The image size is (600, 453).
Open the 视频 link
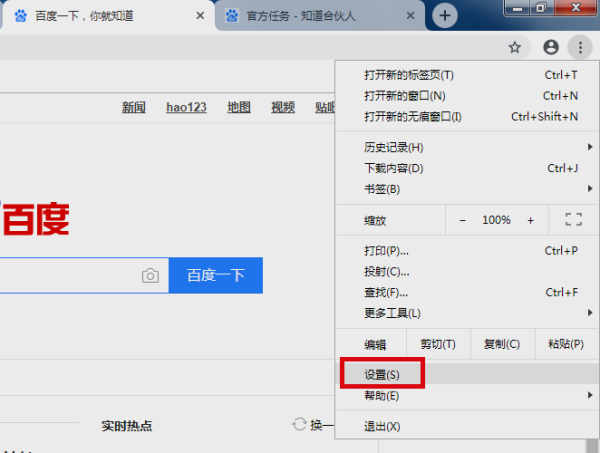point(283,107)
